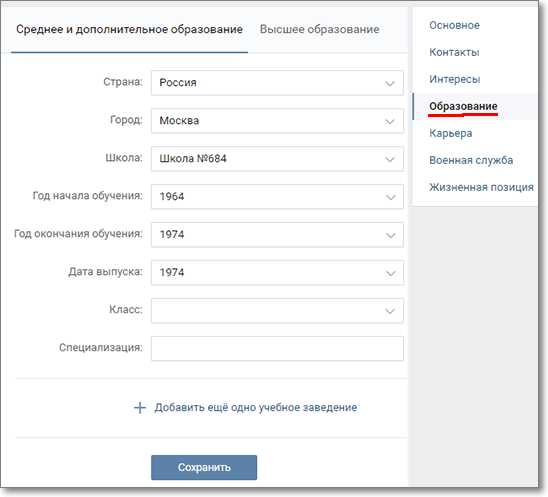The width and height of the screenshot is (548, 497).
Task: Click the Специализация input field
Action: tap(277, 348)
